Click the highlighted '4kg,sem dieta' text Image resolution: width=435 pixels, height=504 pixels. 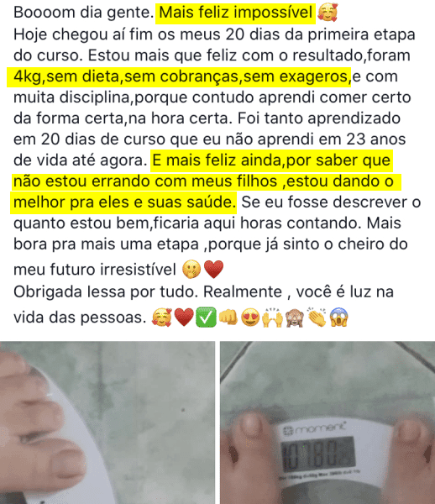click(66, 76)
